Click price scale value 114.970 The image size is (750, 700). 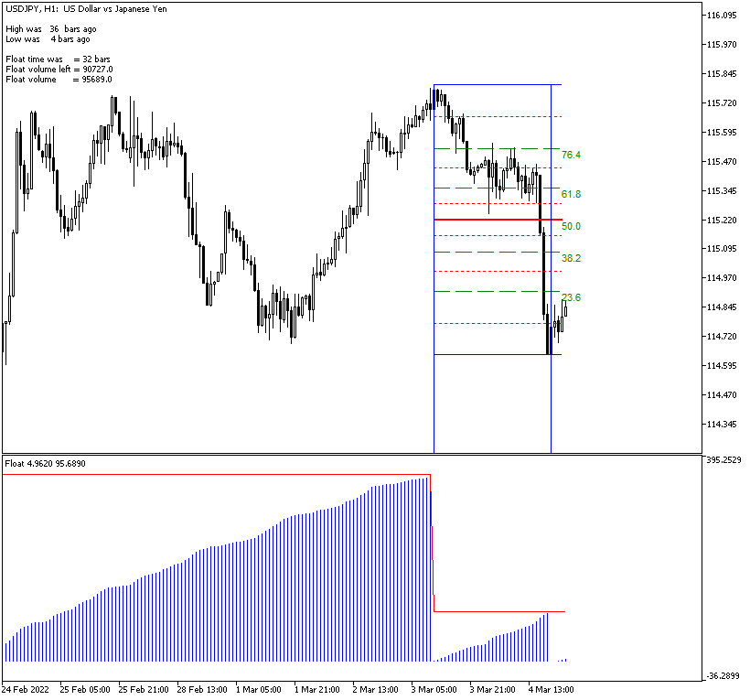[722, 278]
